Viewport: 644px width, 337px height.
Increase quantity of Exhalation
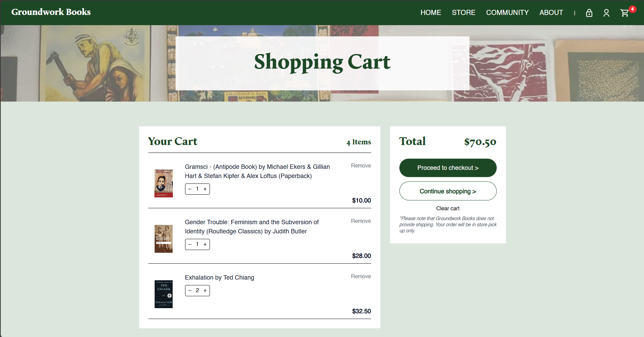pyautogui.click(x=205, y=291)
